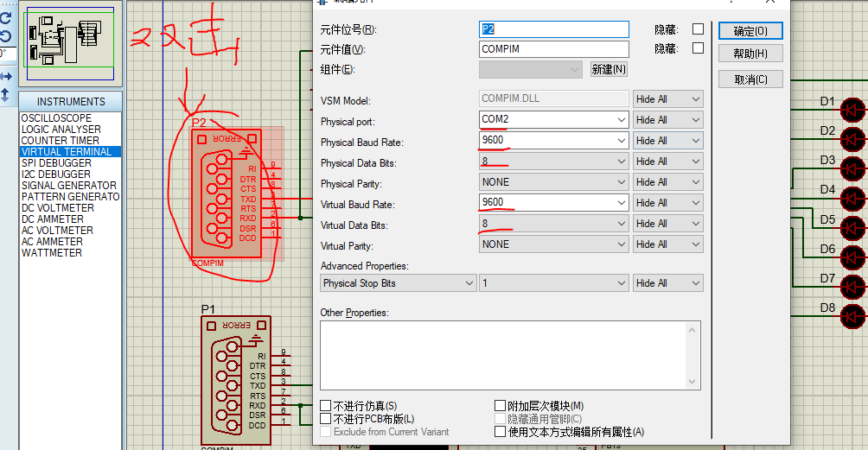Click Other Properties scrollbar up arrow
The height and width of the screenshot is (450, 868).
(x=692, y=330)
